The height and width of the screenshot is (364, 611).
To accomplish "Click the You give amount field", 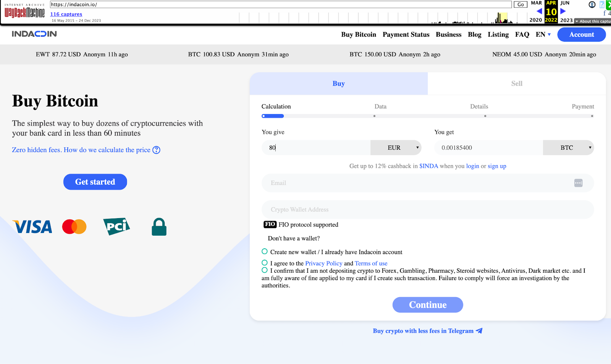I will [x=316, y=147].
